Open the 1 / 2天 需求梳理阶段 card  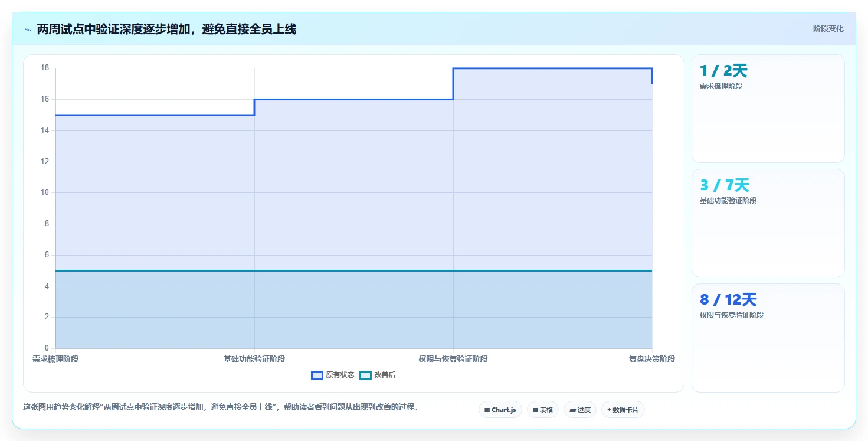point(768,109)
